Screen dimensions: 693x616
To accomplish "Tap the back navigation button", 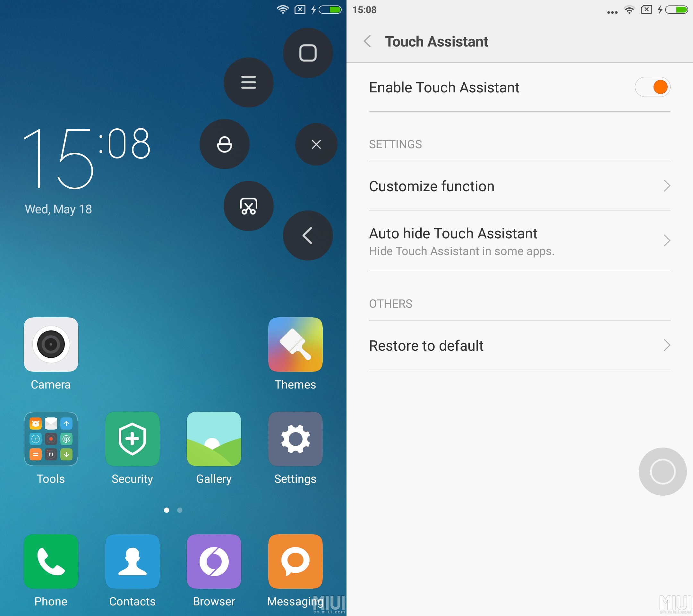I will (x=368, y=41).
